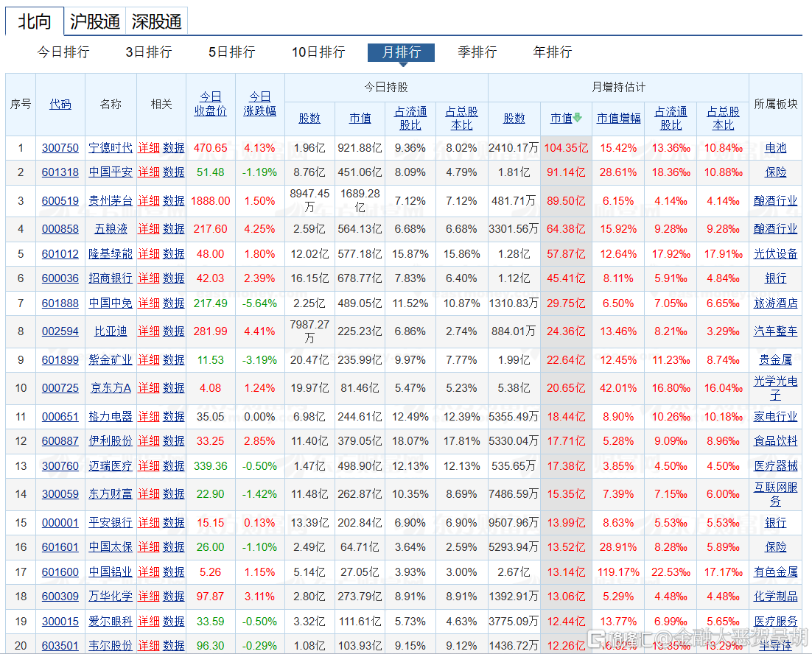Sort by 今日持股 股数 header

click(x=309, y=118)
